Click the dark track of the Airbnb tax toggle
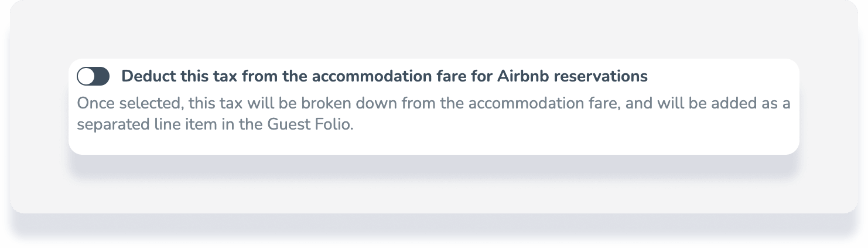This screenshot has height=248, width=868. (x=101, y=76)
